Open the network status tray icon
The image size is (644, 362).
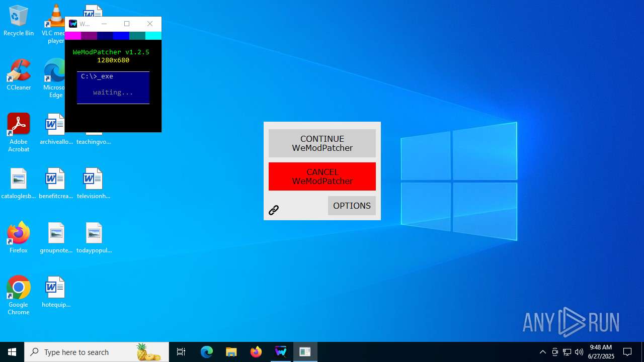tap(567, 352)
